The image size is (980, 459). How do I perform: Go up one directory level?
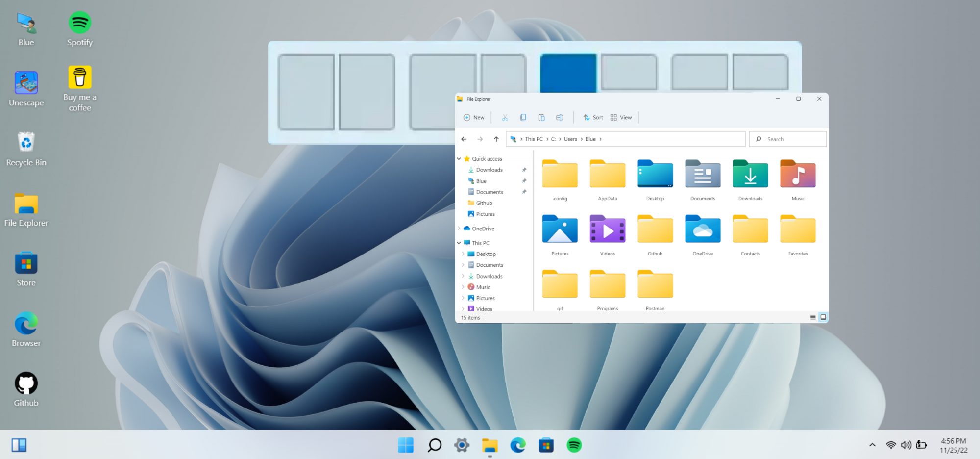click(x=496, y=139)
